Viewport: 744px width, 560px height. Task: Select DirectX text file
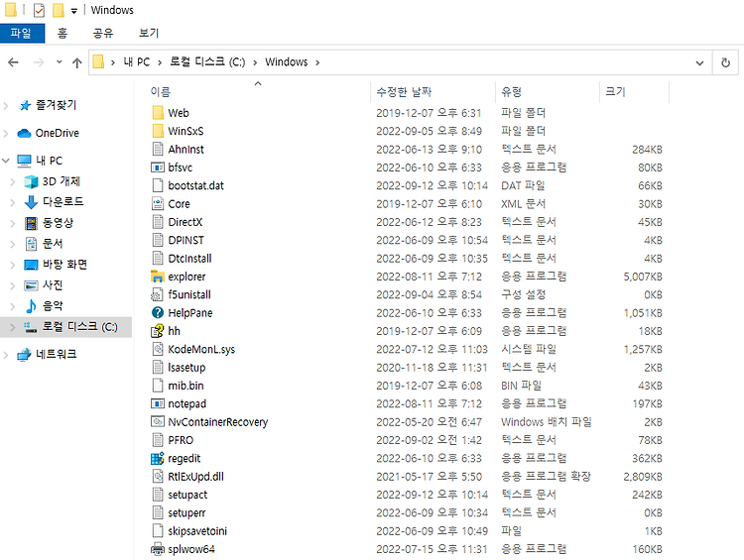(186, 222)
